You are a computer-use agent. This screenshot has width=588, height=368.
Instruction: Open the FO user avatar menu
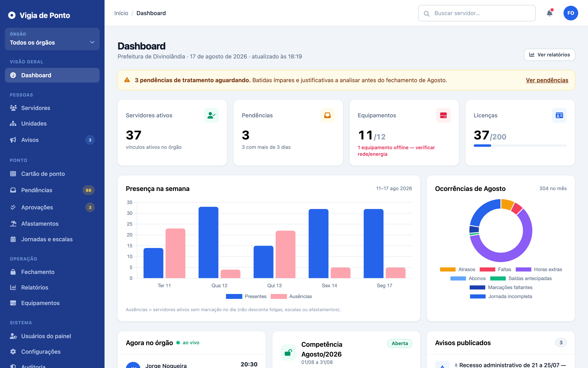point(570,13)
